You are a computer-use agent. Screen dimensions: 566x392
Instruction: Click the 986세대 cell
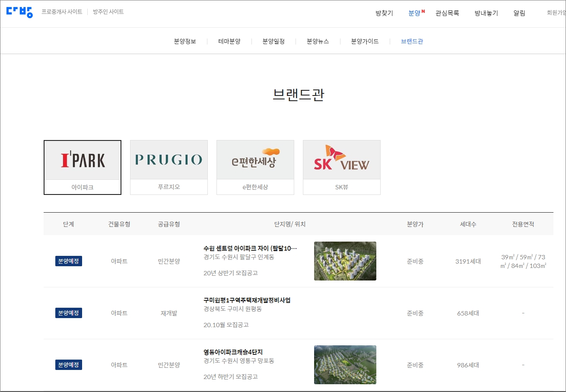pyautogui.click(x=468, y=365)
